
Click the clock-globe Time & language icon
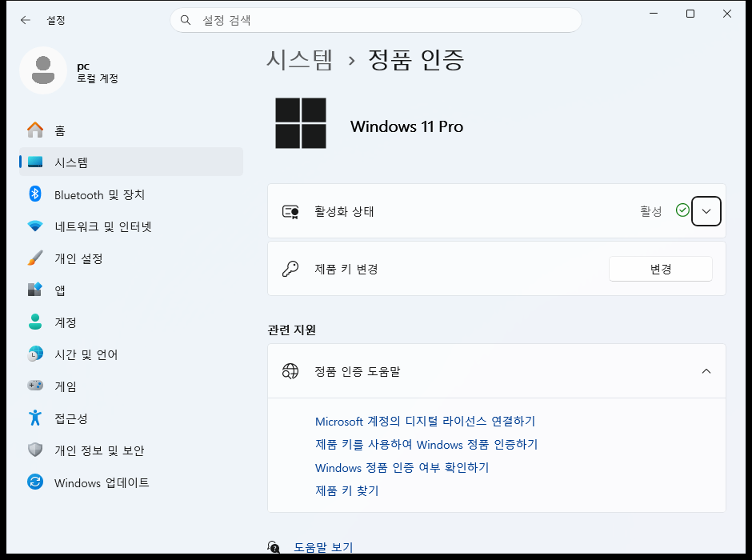pyautogui.click(x=35, y=354)
